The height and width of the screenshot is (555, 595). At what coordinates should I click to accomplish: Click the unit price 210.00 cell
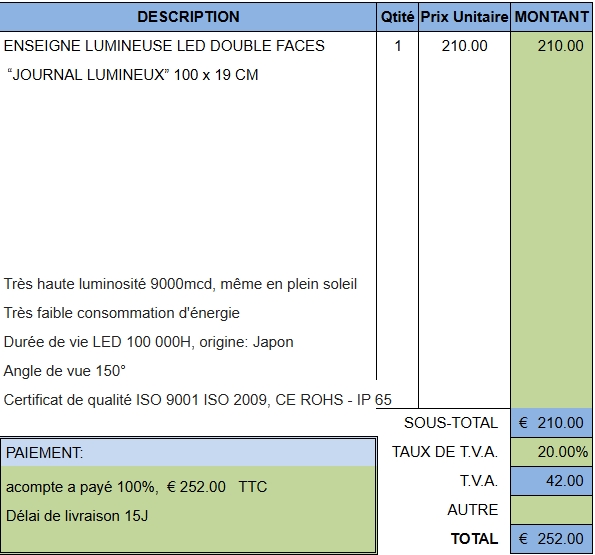464,46
